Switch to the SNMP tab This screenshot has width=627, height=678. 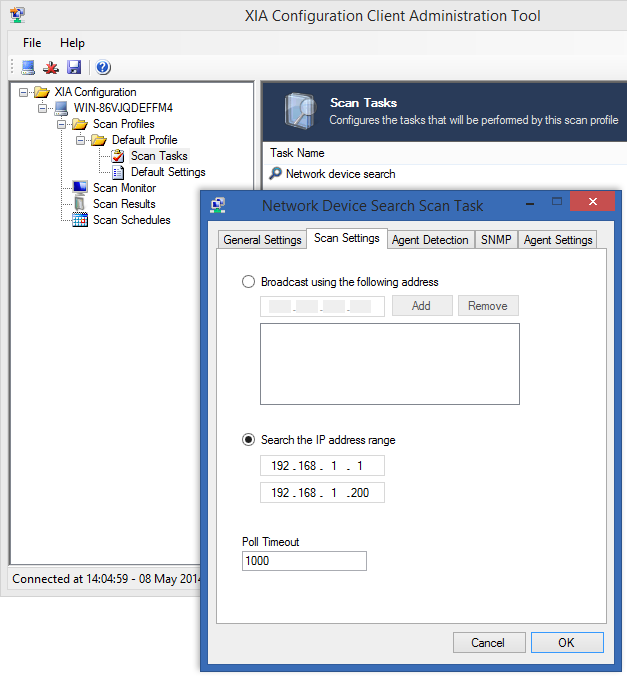(x=496, y=240)
